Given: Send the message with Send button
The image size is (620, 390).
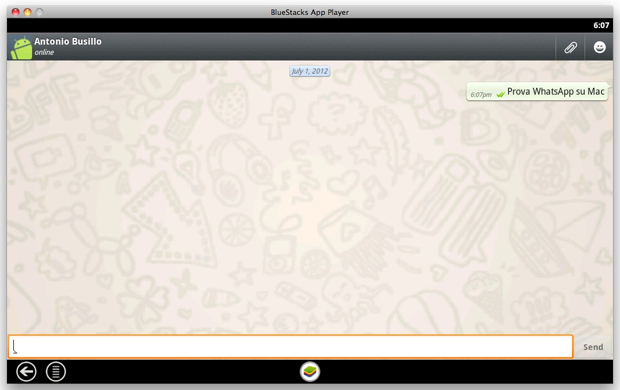Looking at the screenshot, I should [593, 347].
